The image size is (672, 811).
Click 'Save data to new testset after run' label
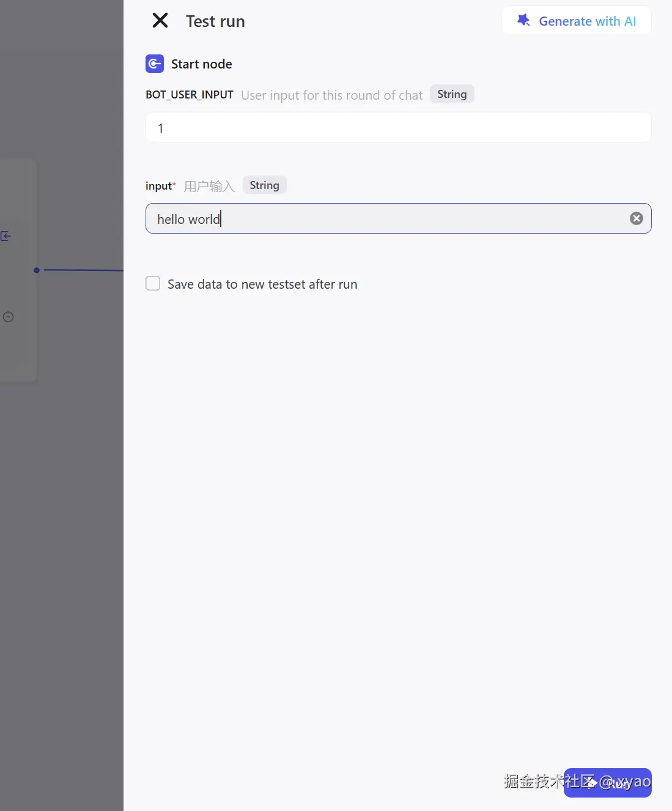point(262,284)
